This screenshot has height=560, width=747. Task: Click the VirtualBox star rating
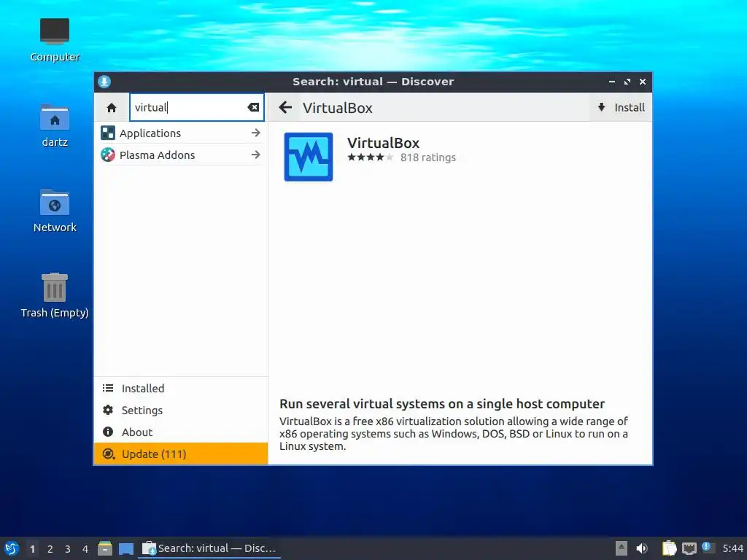pyautogui.click(x=370, y=157)
